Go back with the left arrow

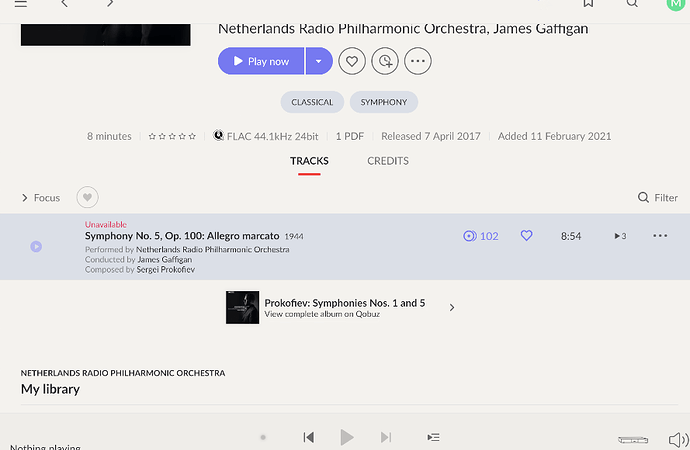click(x=65, y=3)
